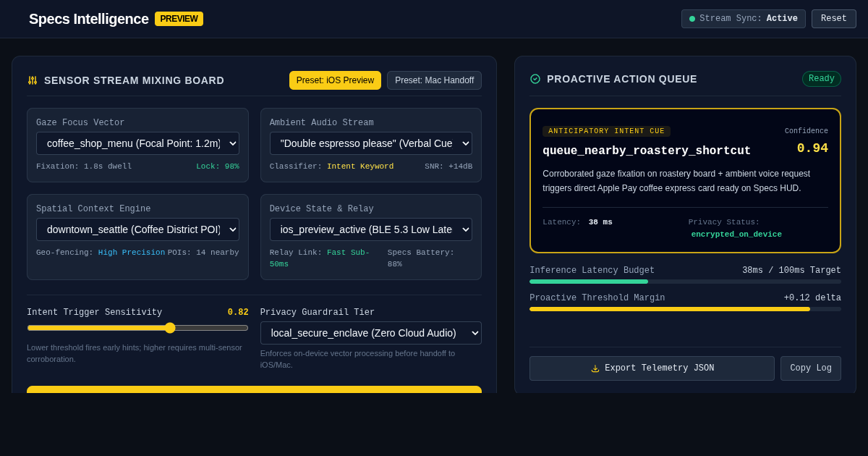The image size is (868, 456).
Task: Open the Privacy Guardrail Tier dropdown
Action: (371, 333)
